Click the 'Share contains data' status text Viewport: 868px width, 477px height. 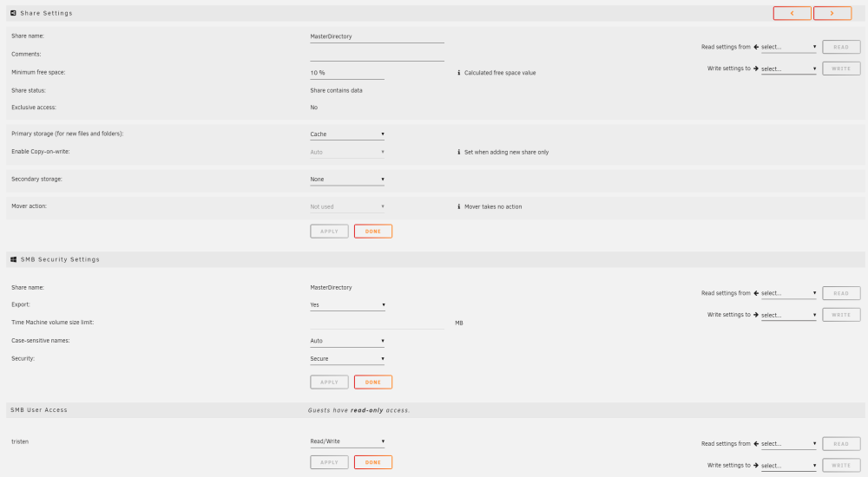click(x=336, y=90)
